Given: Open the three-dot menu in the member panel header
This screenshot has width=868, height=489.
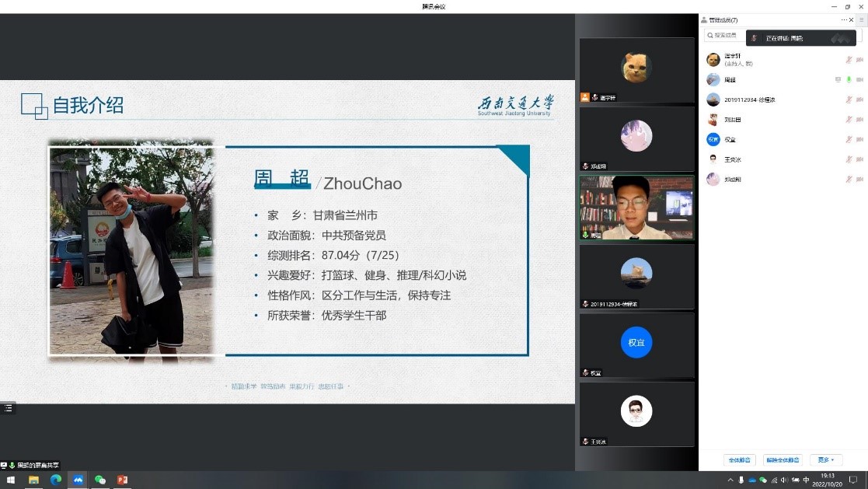Looking at the screenshot, I should point(844,19).
